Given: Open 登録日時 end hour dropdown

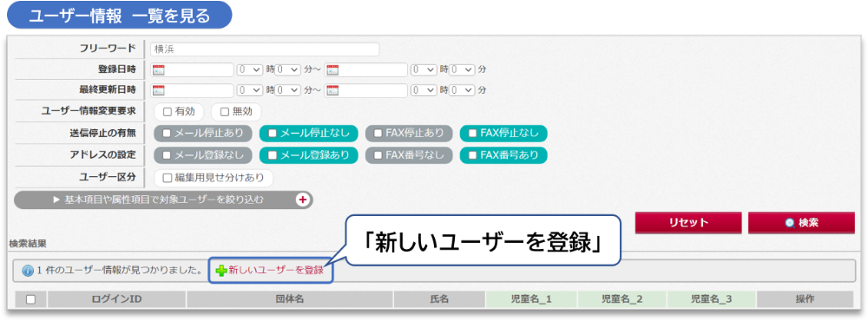Looking at the screenshot, I should (424, 69).
